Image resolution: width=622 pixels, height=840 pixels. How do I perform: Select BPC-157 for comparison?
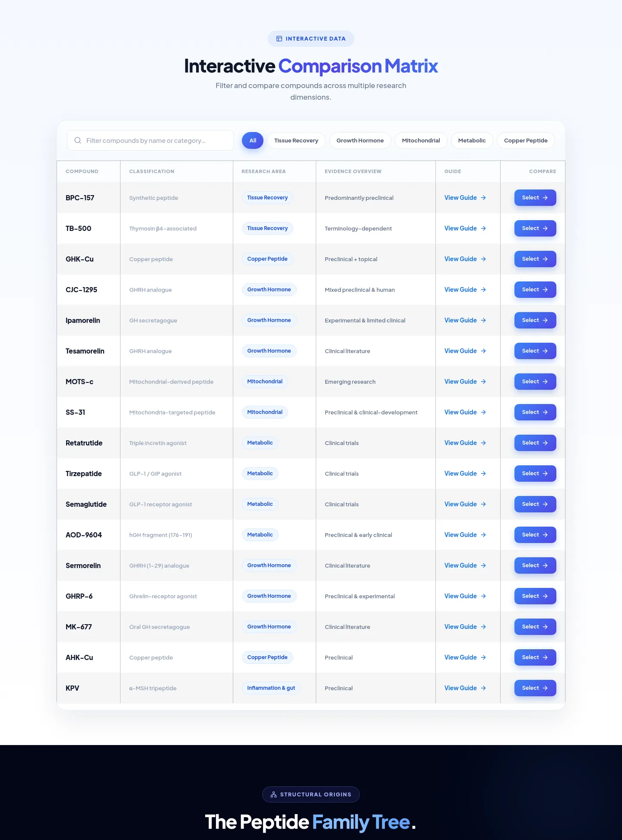535,198
